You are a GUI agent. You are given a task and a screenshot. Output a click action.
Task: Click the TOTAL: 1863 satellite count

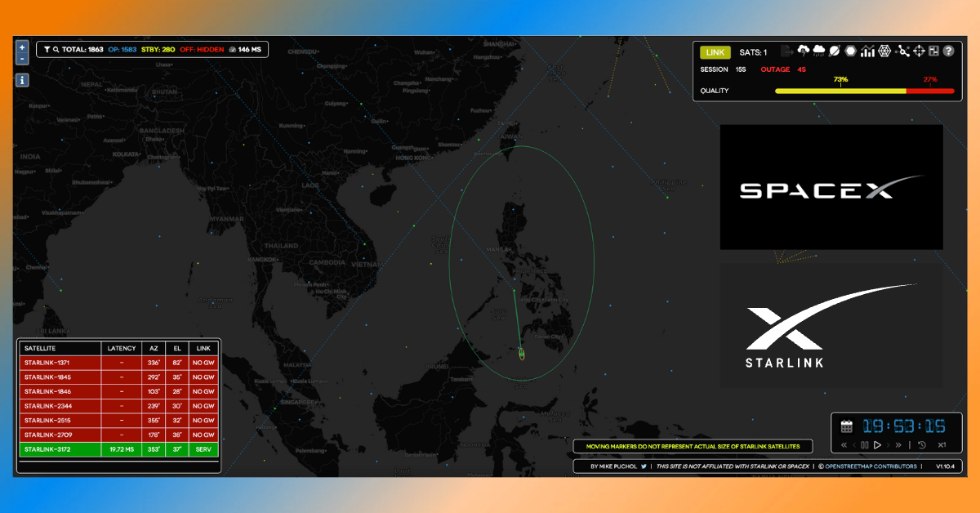(x=84, y=50)
